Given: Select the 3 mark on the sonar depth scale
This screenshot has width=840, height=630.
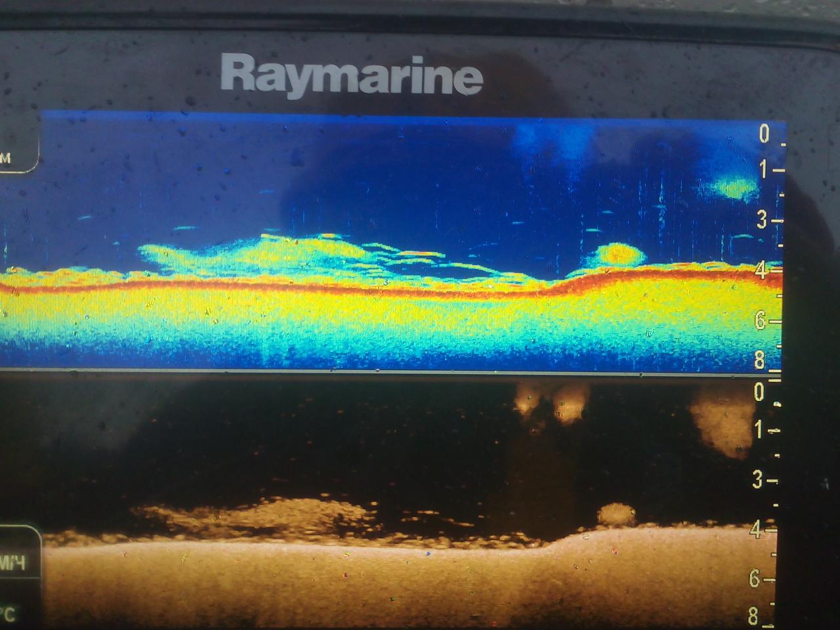Looking at the screenshot, I should click(x=762, y=220).
